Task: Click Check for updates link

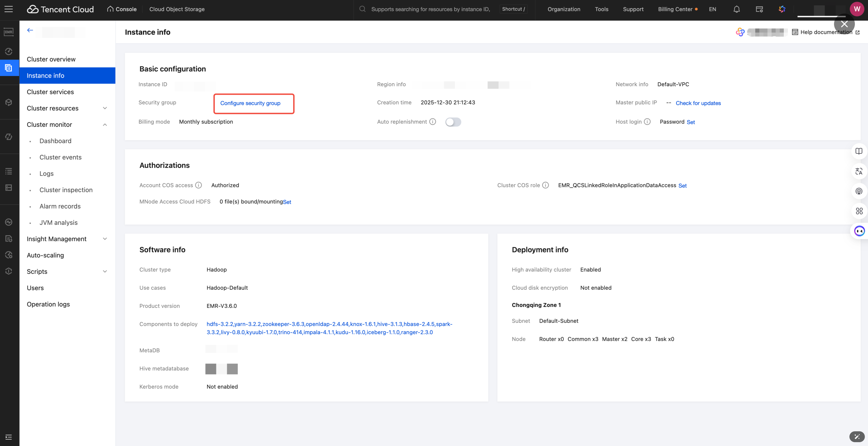Action: [698, 103]
